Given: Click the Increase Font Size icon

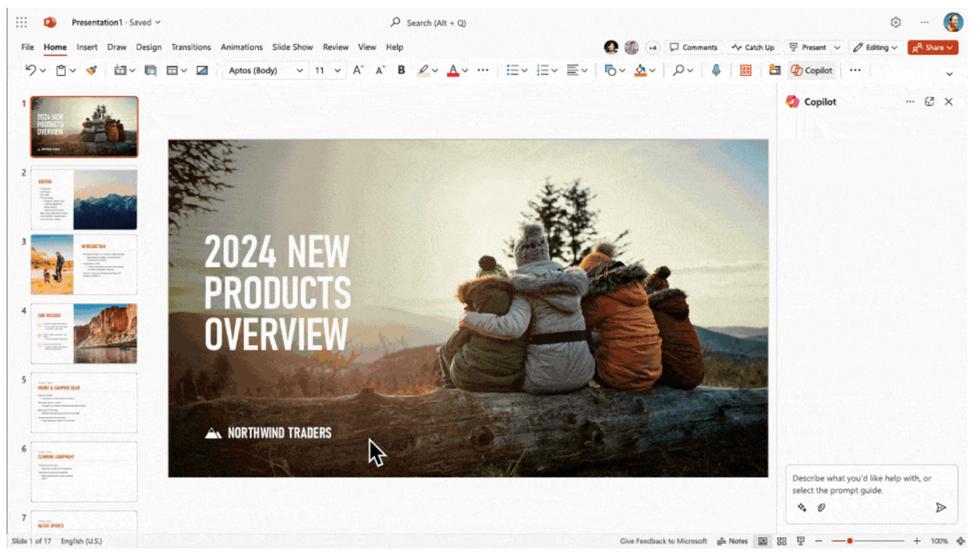Looking at the screenshot, I should 357,70.
